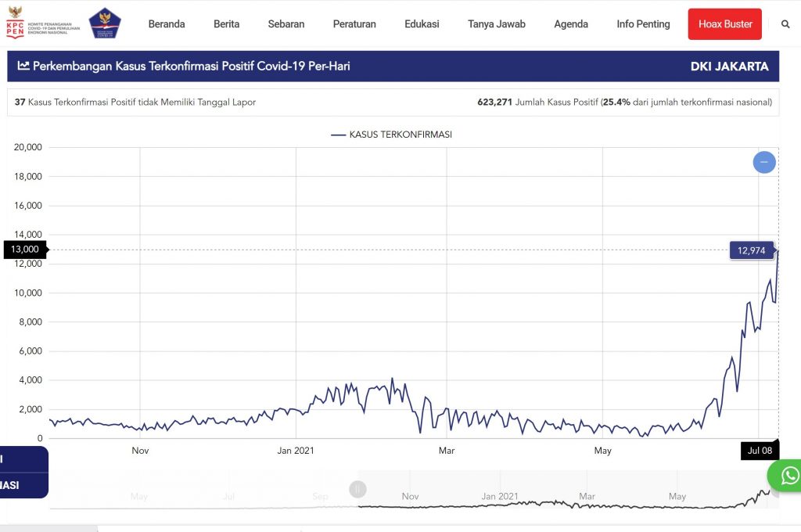The width and height of the screenshot is (801, 532).
Task: Go to the Sebaran page
Action: coord(286,24)
